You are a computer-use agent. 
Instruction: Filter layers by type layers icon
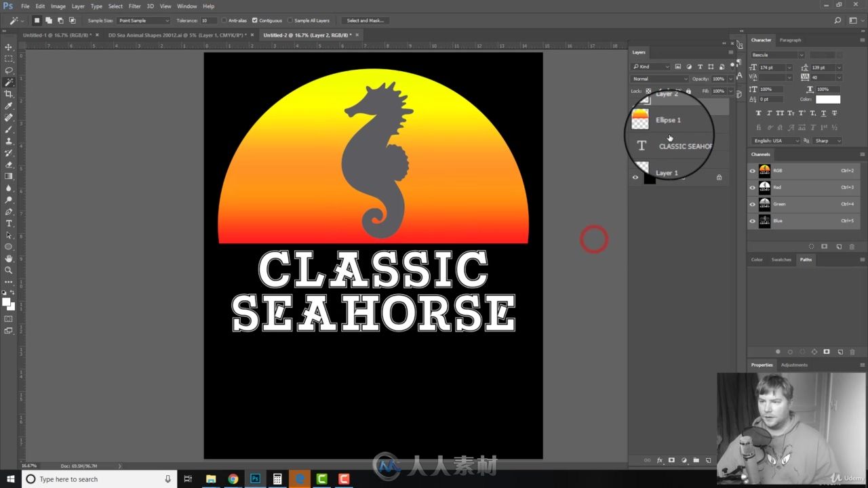(x=700, y=66)
